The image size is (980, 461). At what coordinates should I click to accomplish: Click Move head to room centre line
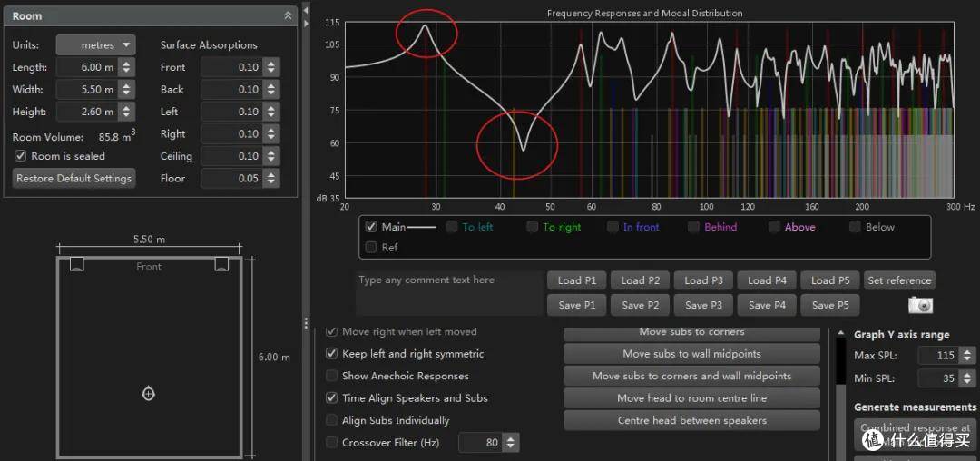click(x=691, y=397)
